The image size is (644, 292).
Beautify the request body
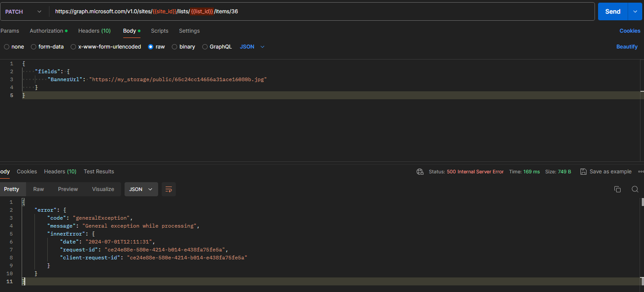[627, 47]
